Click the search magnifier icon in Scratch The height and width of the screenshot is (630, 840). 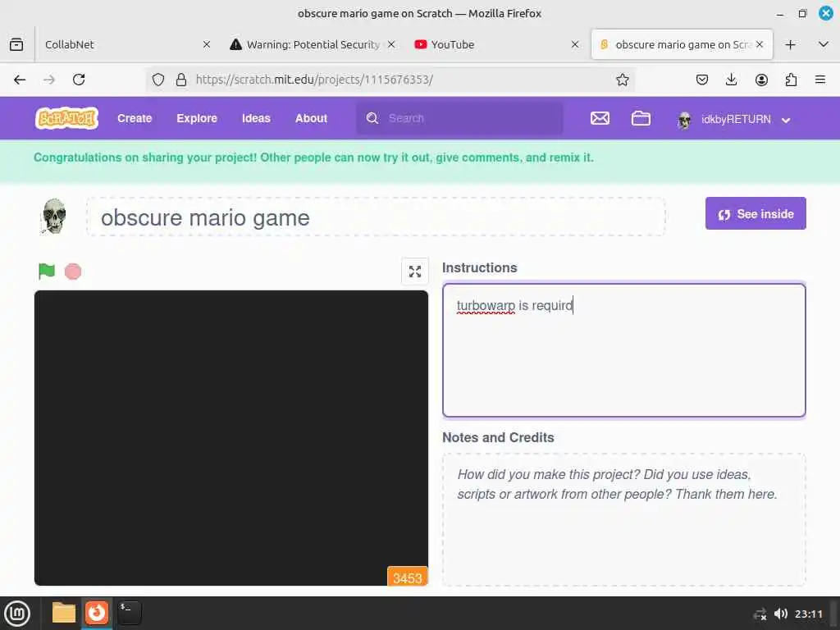coord(372,118)
